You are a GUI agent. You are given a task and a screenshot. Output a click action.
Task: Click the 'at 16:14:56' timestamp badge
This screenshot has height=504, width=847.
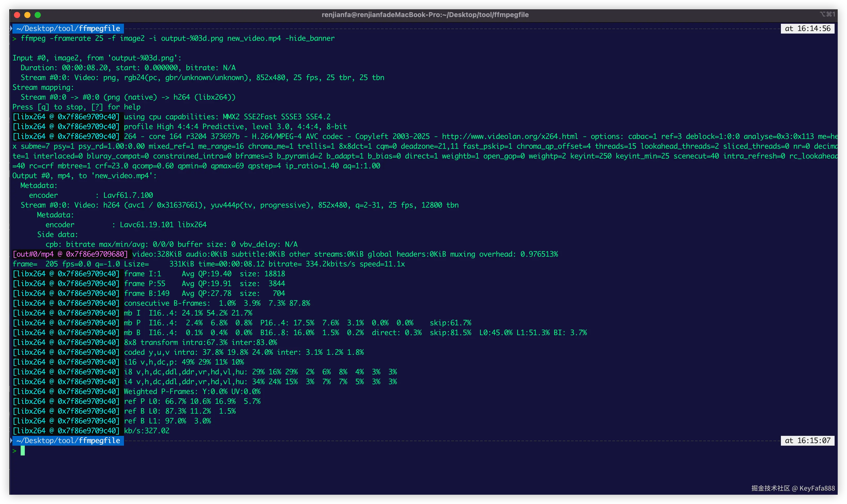coord(807,28)
